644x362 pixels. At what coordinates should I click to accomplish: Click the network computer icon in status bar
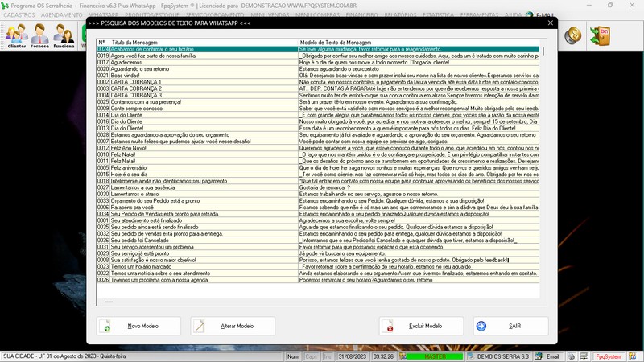[x=584, y=356]
